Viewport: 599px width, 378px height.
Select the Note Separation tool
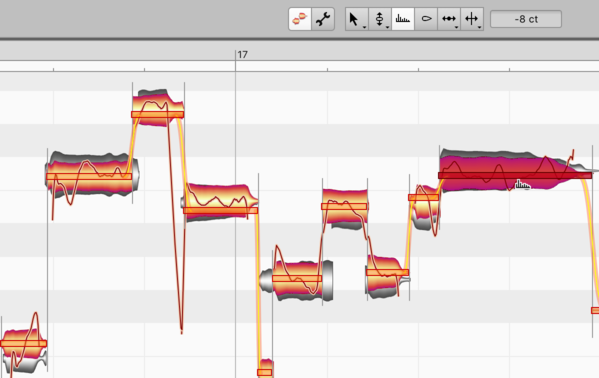[x=471, y=19]
